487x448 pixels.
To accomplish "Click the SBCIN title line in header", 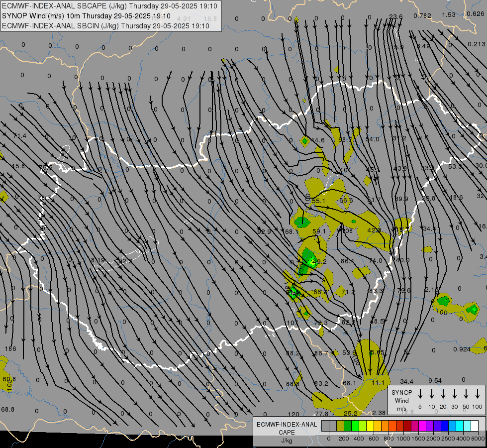I will pyautogui.click(x=105, y=26).
